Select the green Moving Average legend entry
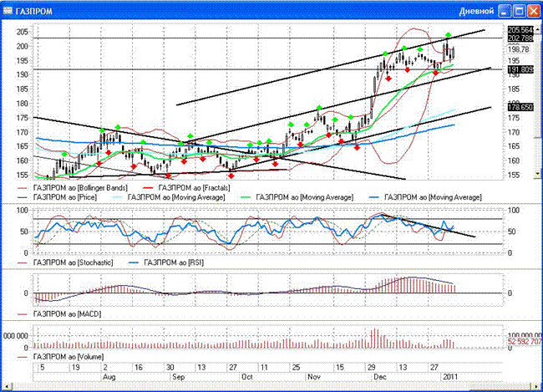The width and height of the screenshot is (543, 392). tap(297, 197)
